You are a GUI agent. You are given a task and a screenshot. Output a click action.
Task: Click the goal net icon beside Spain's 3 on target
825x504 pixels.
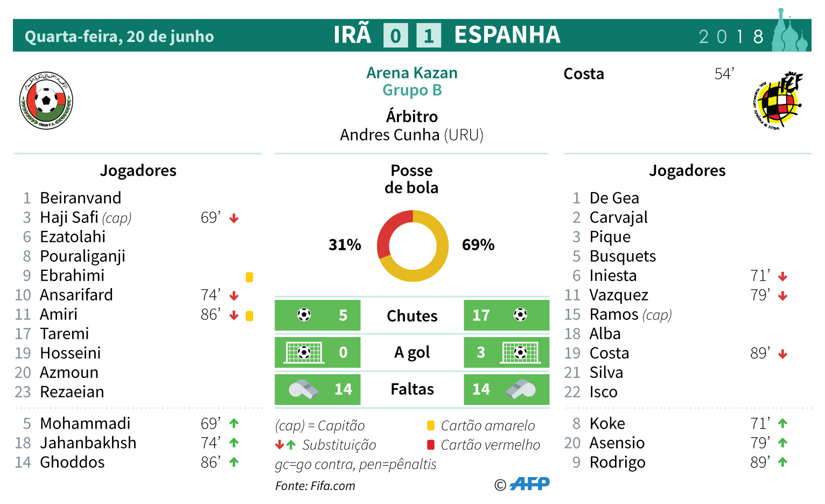pos(520,352)
